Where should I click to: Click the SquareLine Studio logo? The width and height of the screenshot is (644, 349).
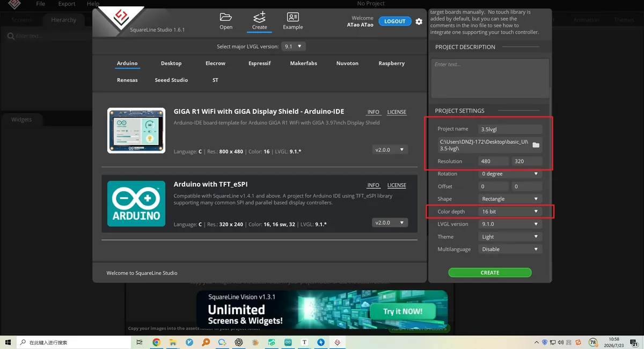(122, 17)
